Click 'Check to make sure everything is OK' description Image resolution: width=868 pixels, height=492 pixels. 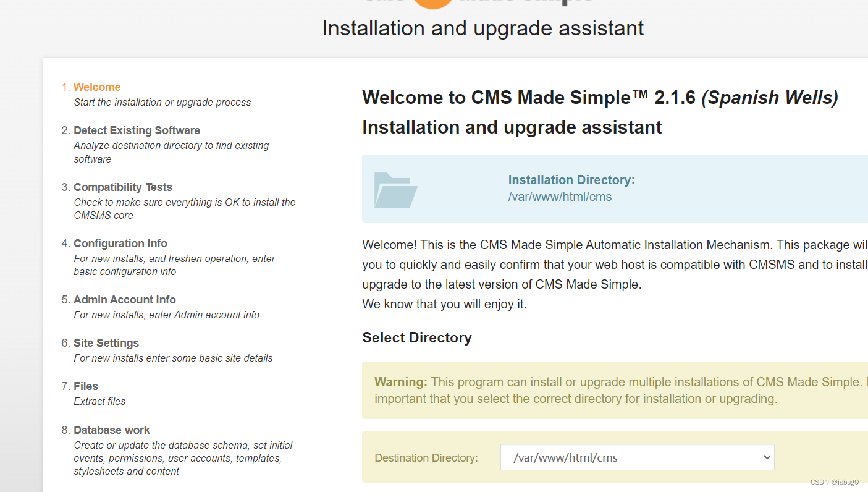point(185,209)
